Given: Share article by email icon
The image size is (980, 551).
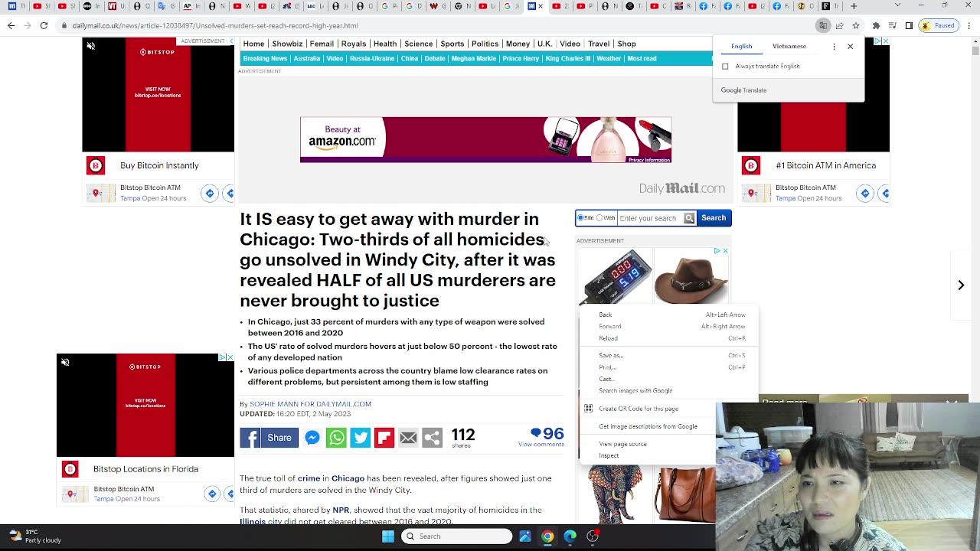Looking at the screenshot, I should [x=408, y=438].
